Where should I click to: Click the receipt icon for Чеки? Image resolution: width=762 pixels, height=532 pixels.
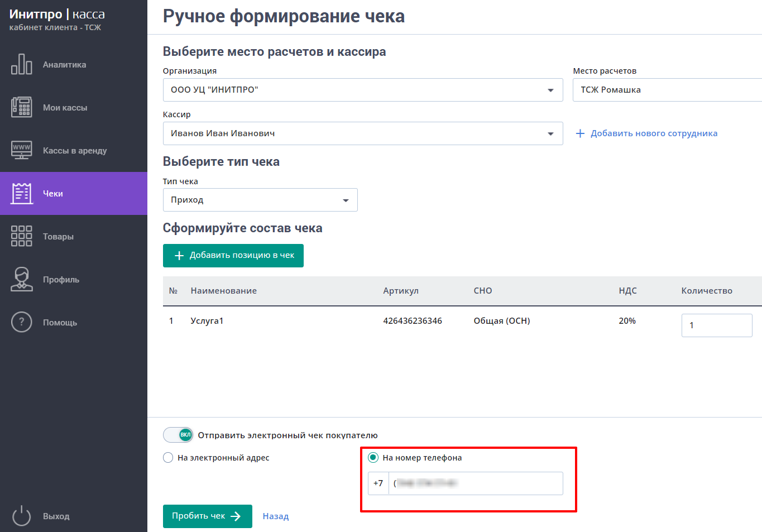pos(22,193)
